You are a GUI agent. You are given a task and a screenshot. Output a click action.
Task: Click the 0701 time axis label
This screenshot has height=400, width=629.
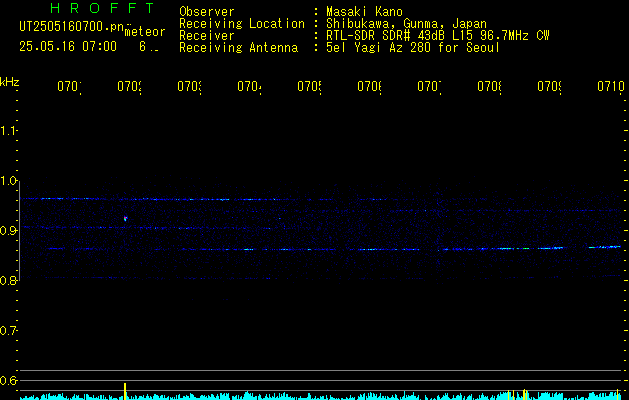pyautogui.click(x=69, y=86)
